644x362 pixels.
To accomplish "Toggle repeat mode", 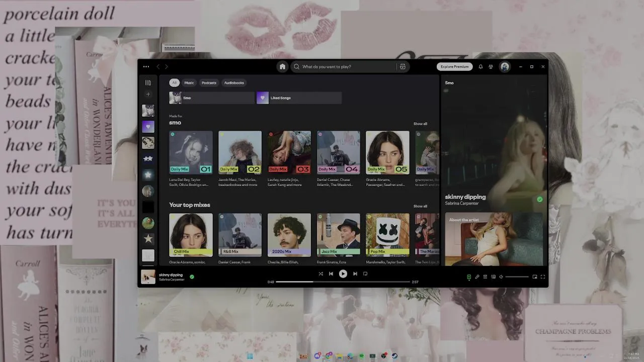I will [x=365, y=274].
